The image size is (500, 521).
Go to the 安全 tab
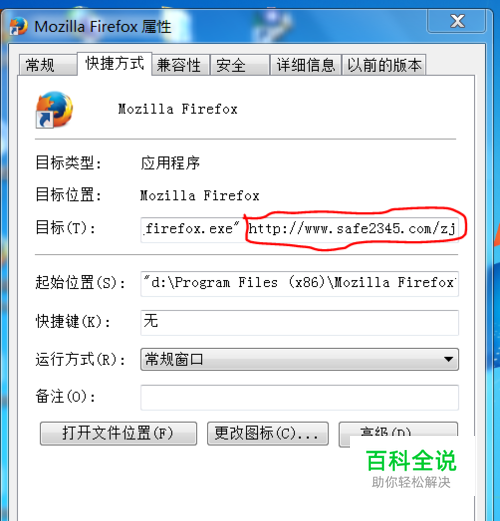[x=240, y=65]
